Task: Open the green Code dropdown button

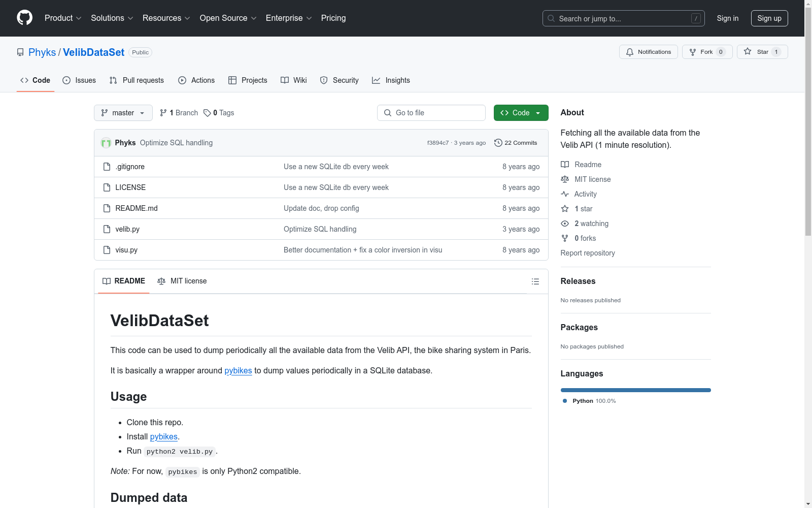Action: [x=521, y=113]
